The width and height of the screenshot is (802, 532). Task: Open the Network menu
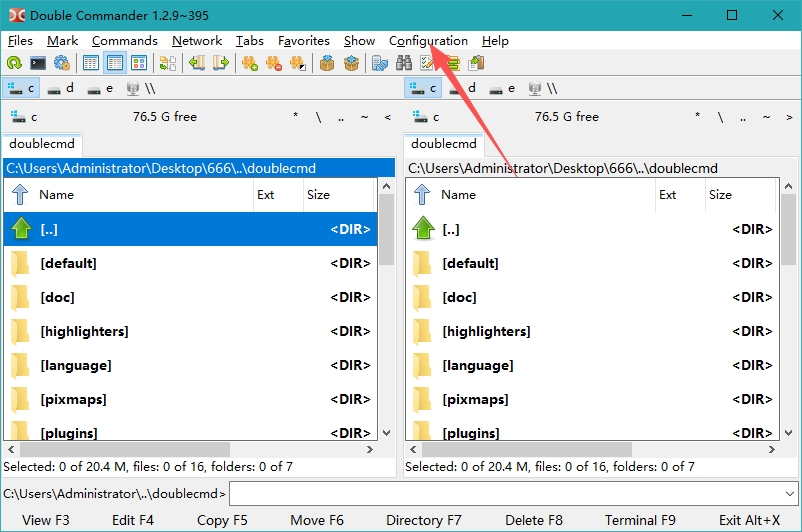pos(197,41)
